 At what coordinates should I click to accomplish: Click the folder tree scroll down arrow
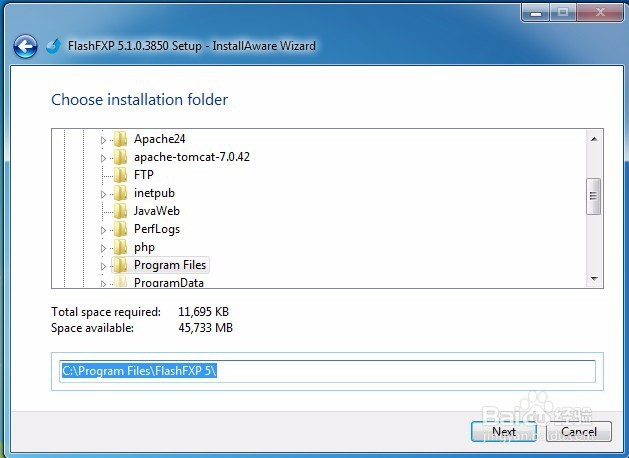(x=594, y=278)
